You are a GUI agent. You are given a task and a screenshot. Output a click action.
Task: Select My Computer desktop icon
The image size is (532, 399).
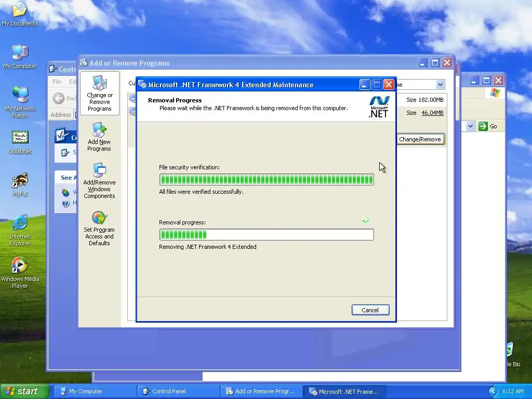click(x=20, y=57)
